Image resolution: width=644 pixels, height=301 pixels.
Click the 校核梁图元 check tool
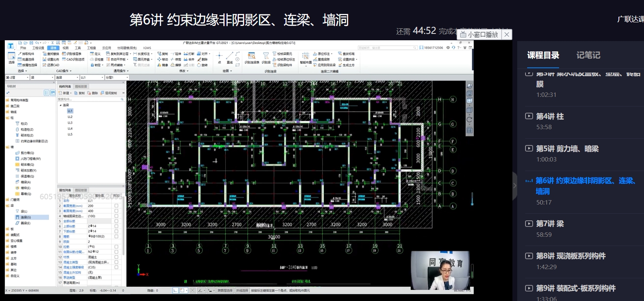[x=282, y=54]
